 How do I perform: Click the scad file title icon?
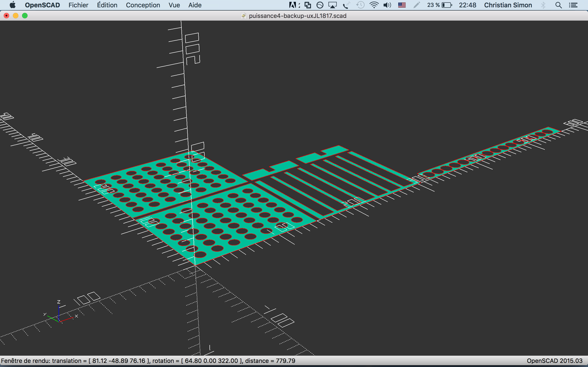(243, 16)
